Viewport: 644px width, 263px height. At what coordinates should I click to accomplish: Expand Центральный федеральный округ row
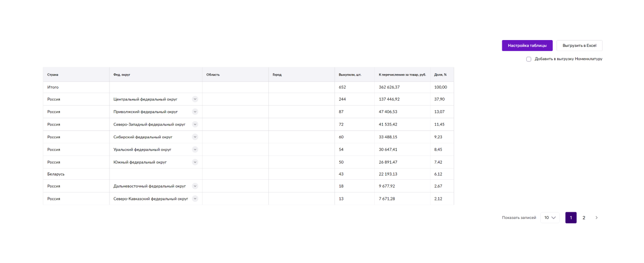(x=195, y=99)
